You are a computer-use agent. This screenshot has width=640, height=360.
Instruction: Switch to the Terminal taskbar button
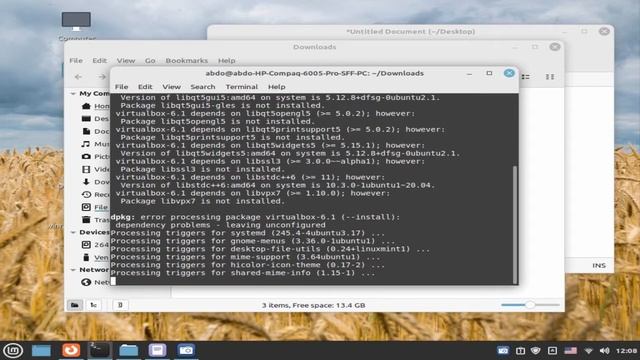pyautogui.click(x=100, y=350)
